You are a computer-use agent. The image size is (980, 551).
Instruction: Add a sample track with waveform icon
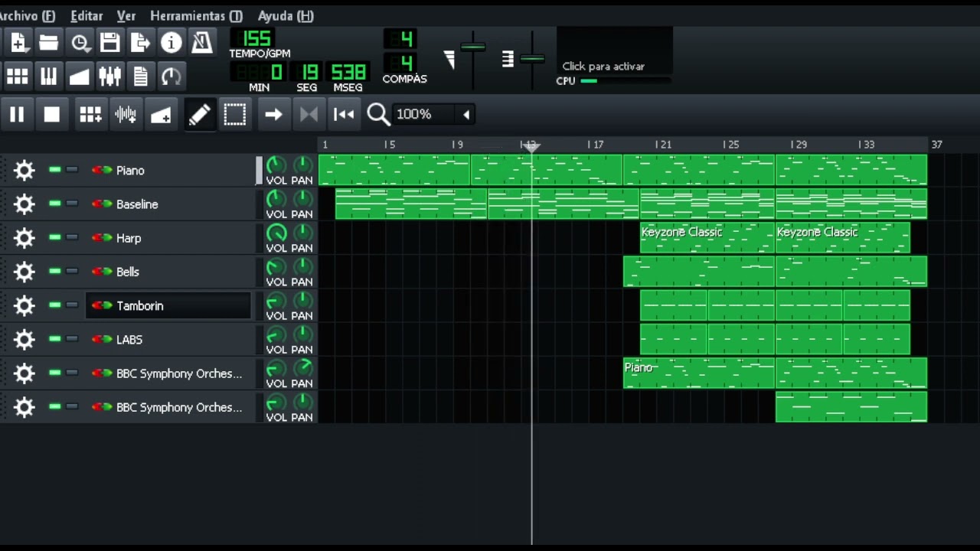point(126,115)
